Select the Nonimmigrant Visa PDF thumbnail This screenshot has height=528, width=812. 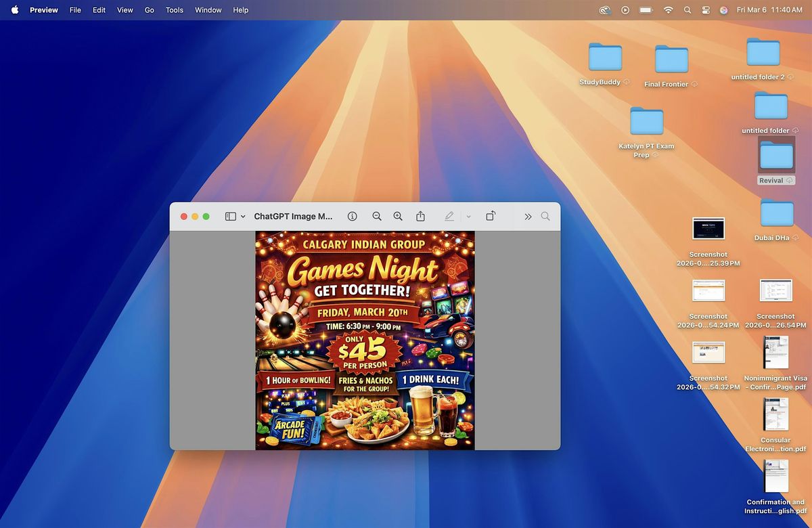(775, 353)
